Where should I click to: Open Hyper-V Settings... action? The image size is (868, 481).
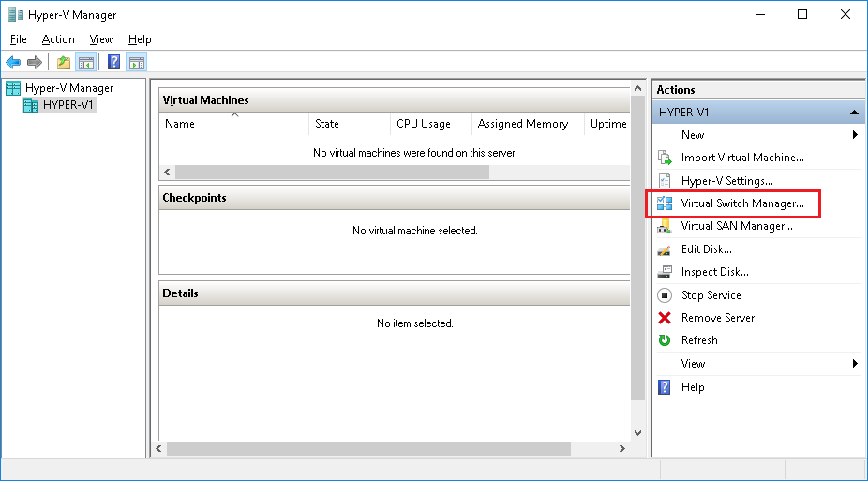[x=726, y=181]
